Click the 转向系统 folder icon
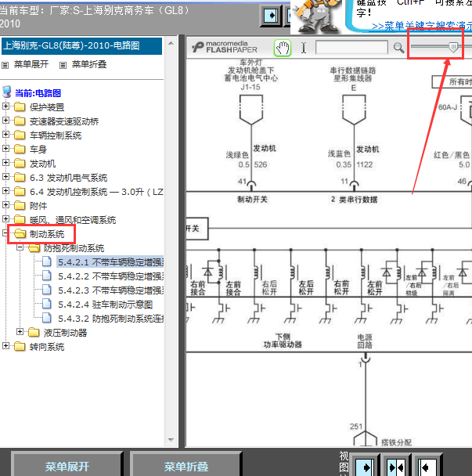Viewport: 472px width, 476px height. [x=20, y=346]
